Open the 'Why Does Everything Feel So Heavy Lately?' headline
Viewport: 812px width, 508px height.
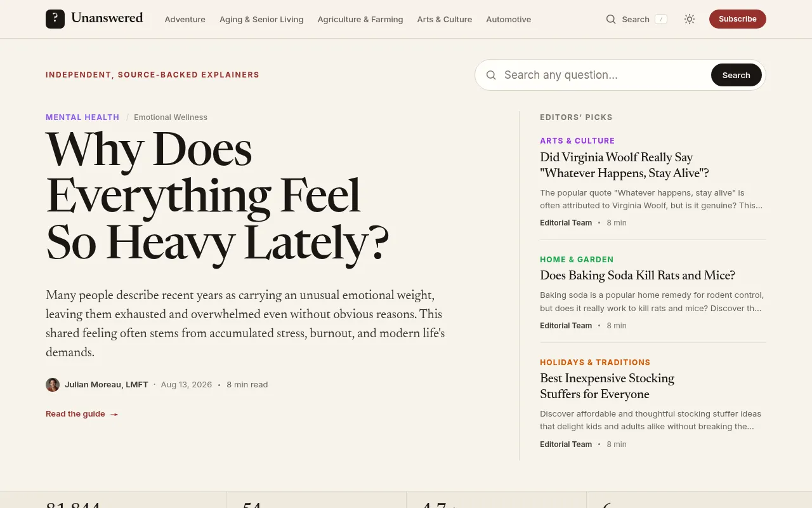click(217, 196)
